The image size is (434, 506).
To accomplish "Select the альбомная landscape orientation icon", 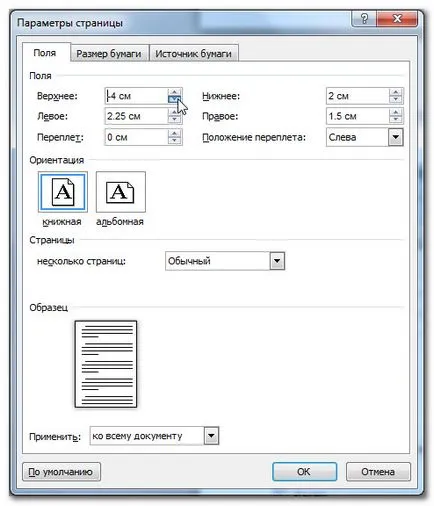I will pos(121,192).
